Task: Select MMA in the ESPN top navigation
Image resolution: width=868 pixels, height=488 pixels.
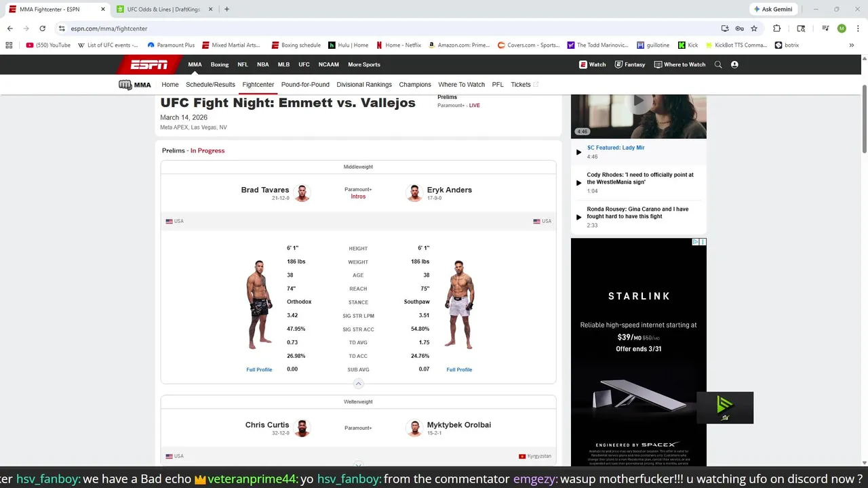Action: (x=195, y=64)
